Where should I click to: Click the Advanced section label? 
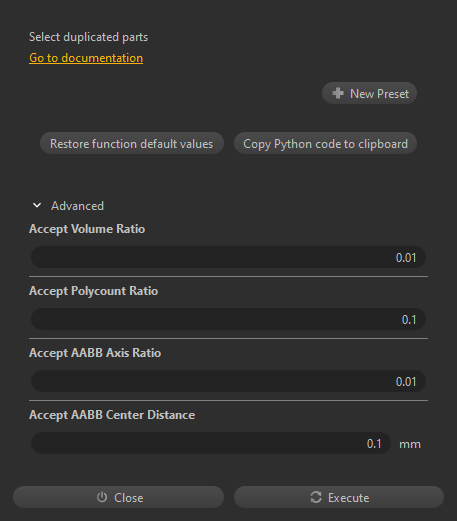[x=77, y=206]
